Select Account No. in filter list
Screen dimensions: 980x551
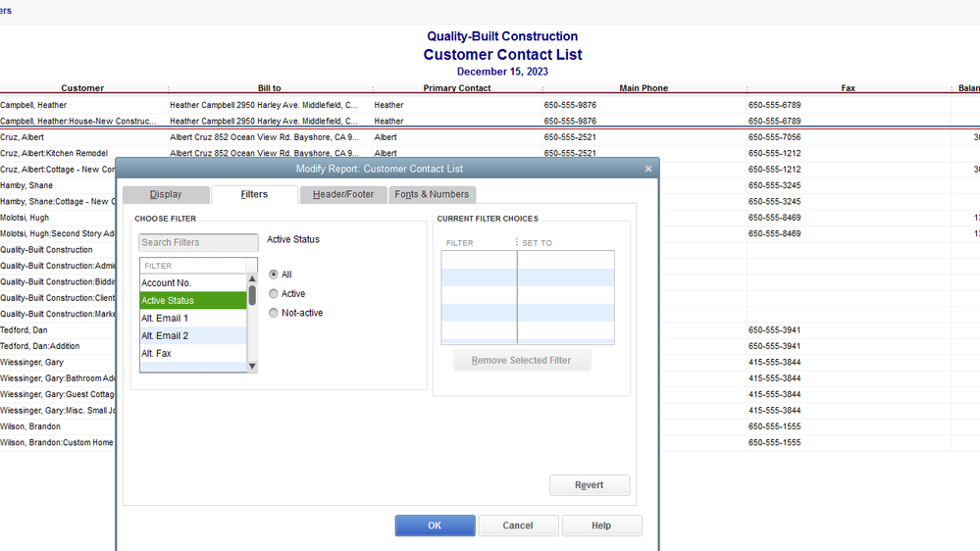tap(193, 283)
